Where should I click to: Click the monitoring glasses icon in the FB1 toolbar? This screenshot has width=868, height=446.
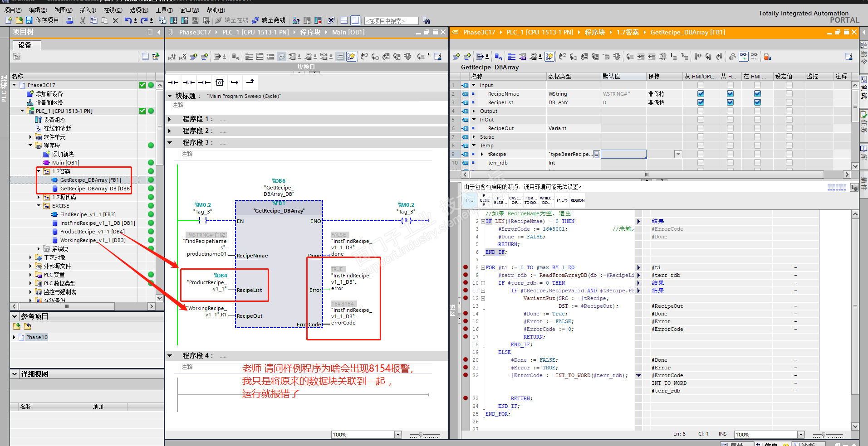click(x=743, y=57)
